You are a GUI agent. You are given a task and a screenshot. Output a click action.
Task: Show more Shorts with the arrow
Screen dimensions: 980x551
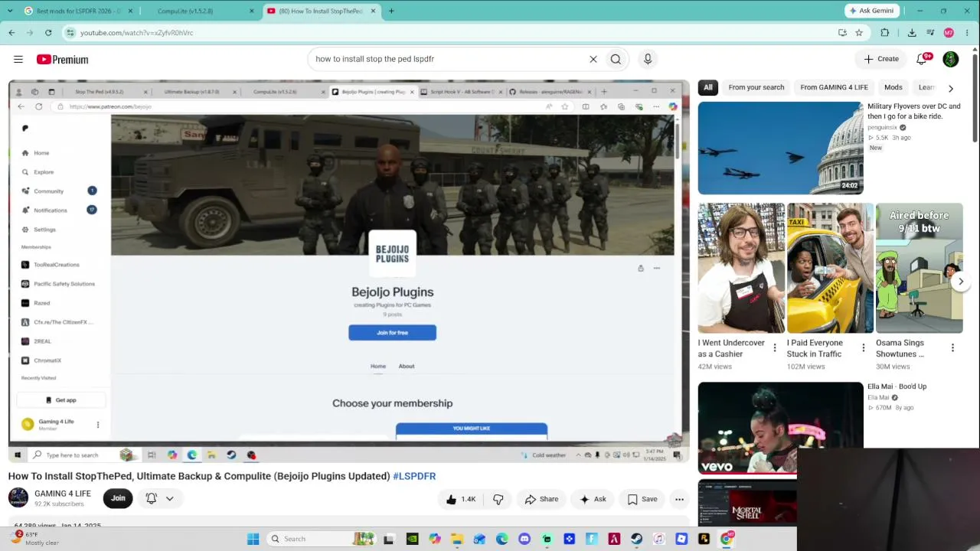tap(961, 282)
